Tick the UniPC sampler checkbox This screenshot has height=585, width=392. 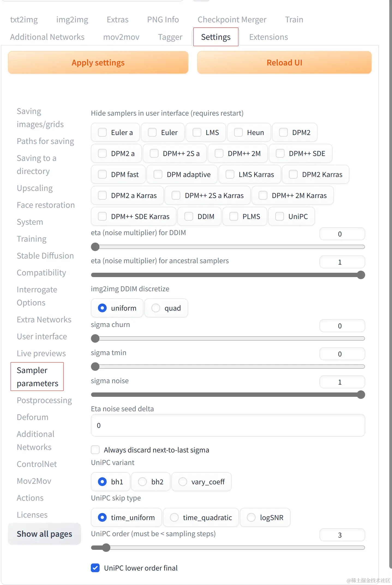click(x=280, y=217)
